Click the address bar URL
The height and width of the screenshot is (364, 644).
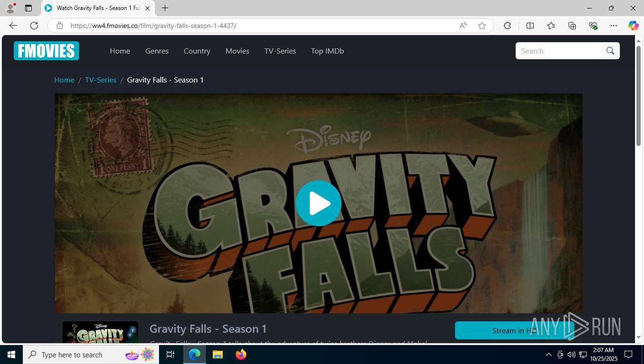coord(153,26)
